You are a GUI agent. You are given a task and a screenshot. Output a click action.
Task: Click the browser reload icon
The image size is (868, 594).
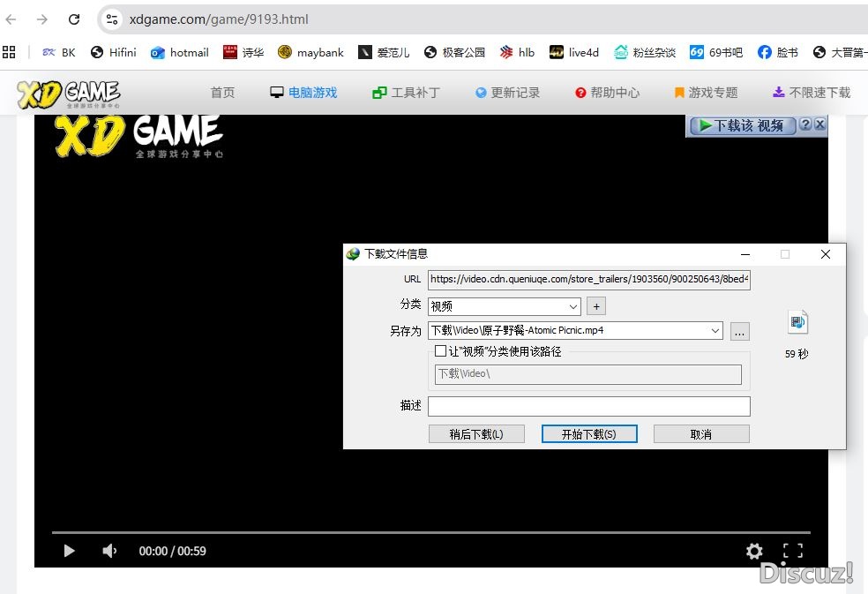pyautogui.click(x=74, y=19)
